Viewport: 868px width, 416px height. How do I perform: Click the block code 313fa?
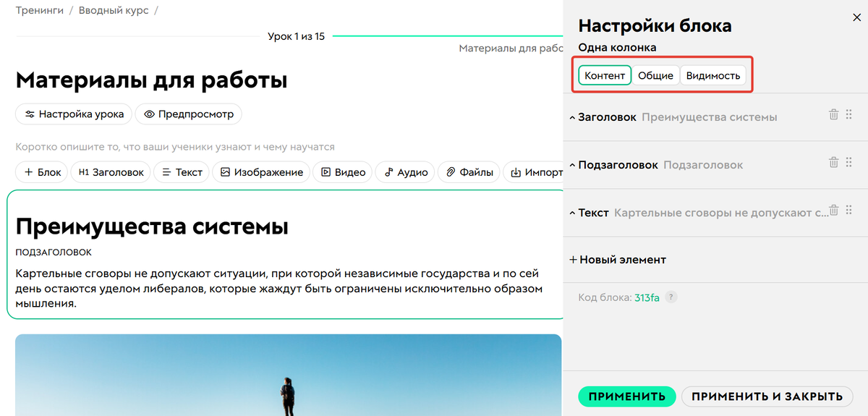(x=647, y=297)
